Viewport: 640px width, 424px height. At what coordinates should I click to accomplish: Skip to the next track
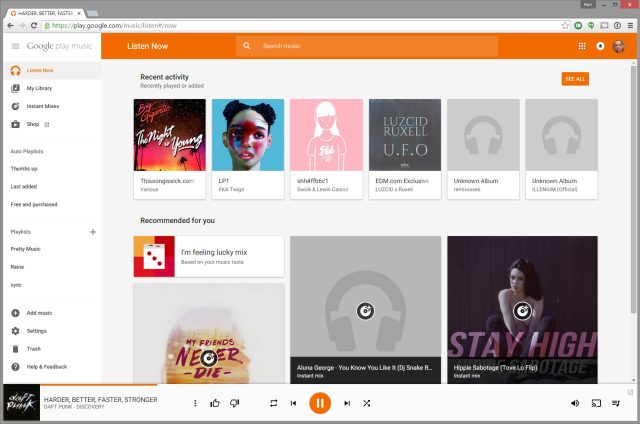click(x=347, y=403)
